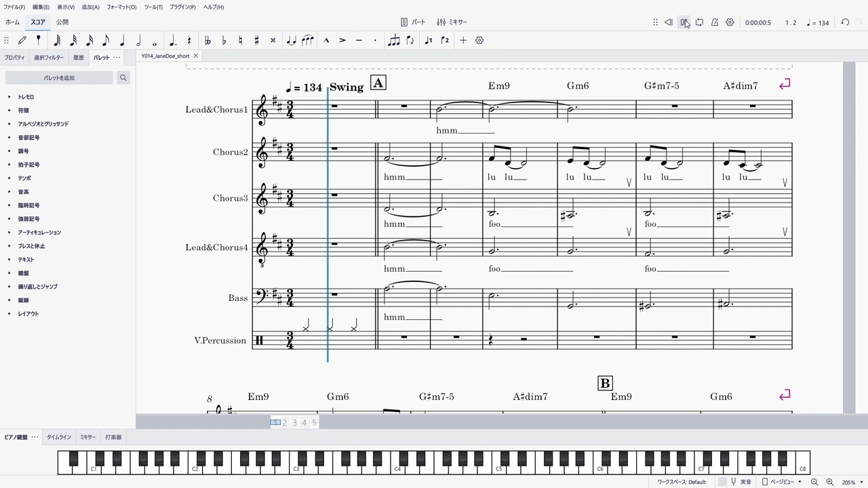The image size is (868, 488).
Task: Click the tuplet icon in note toolbar
Action: [x=393, y=41]
